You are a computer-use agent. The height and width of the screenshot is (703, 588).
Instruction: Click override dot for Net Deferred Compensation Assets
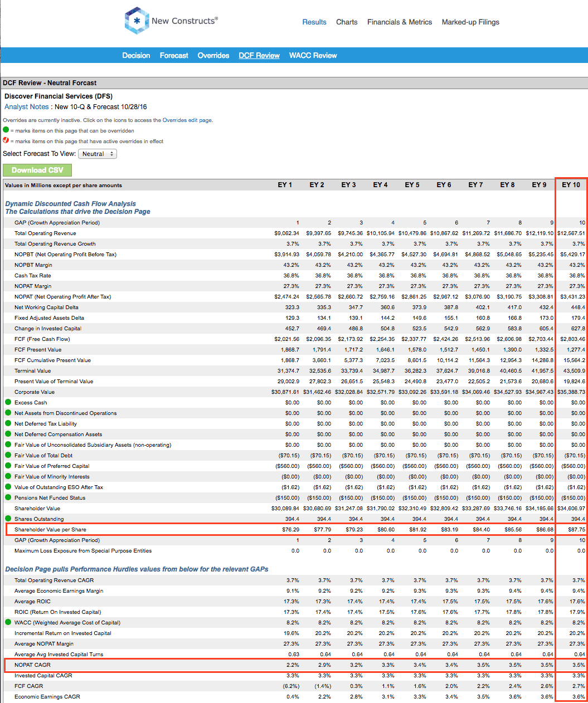coord(8,434)
